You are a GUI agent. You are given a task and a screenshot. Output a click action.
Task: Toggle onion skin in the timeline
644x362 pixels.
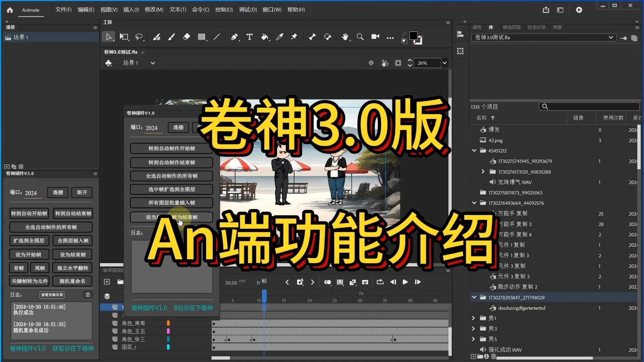click(328, 282)
